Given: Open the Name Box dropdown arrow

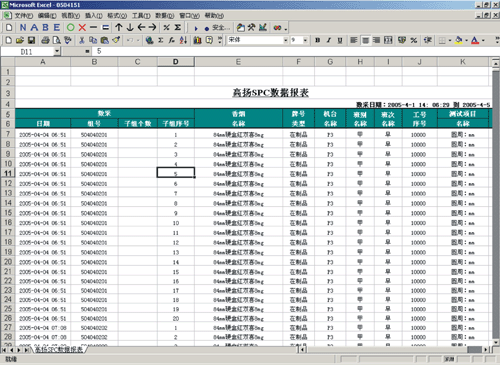Looking at the screenshot, I should (x=57, y=51).
